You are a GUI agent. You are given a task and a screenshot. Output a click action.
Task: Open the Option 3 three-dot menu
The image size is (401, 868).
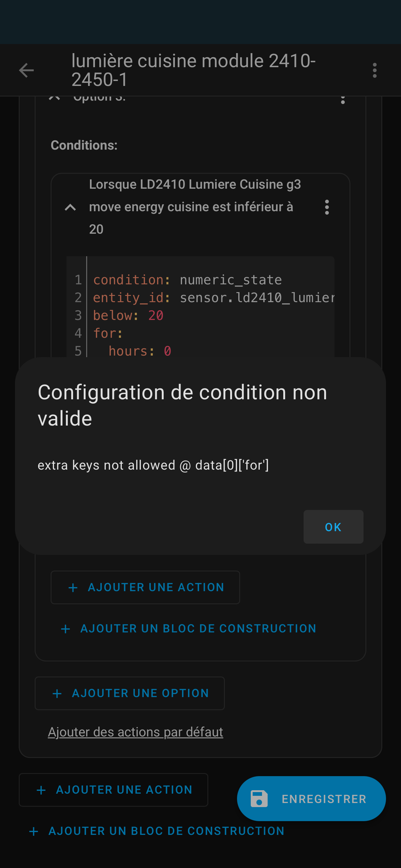tap(343, 100)
